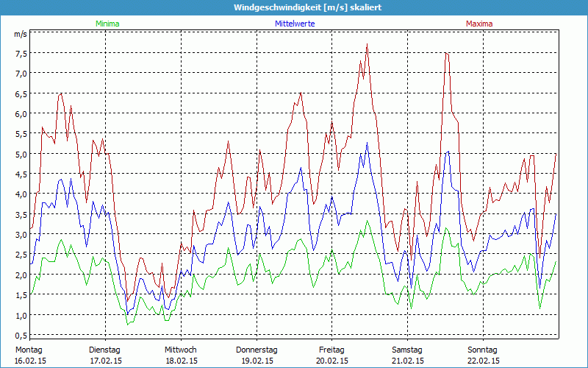This screenshot has width=588, height=368.
Task: Click the '19.02.15' date label
Action: pos(257,361)
